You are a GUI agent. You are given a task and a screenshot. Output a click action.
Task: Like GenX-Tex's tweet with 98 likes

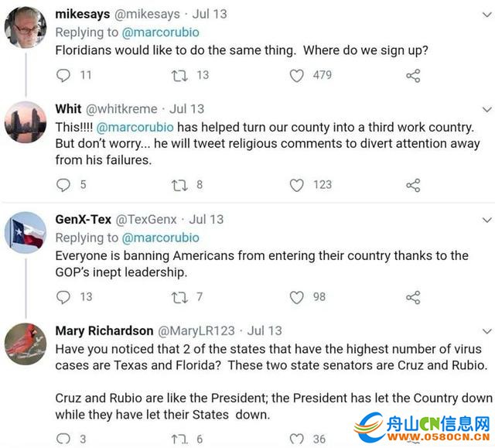(x=296, y=297)
